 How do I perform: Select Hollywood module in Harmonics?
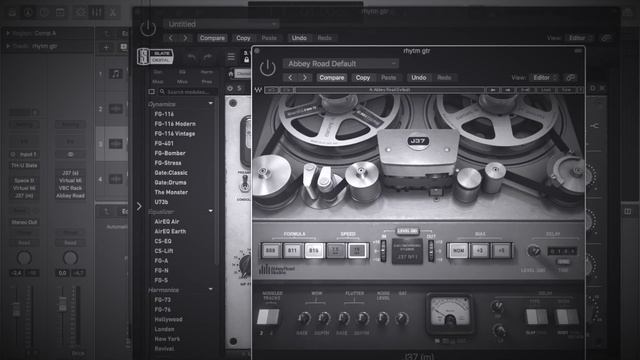(169, 320)
